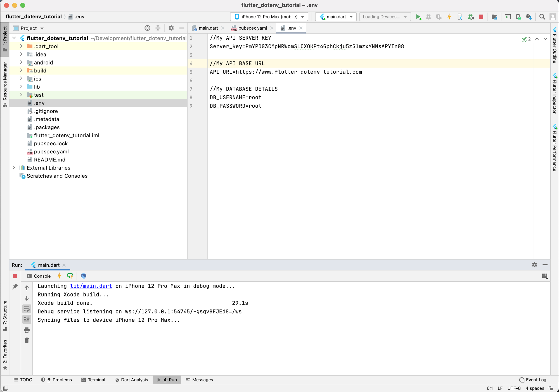
Task: Toggle Flutter Inspector side panel
Action: click(x=555, y=93)
